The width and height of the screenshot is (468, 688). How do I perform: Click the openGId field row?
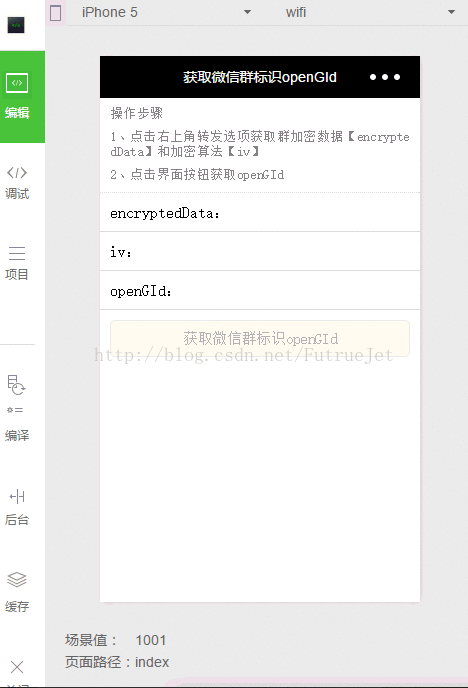(260, 290)
